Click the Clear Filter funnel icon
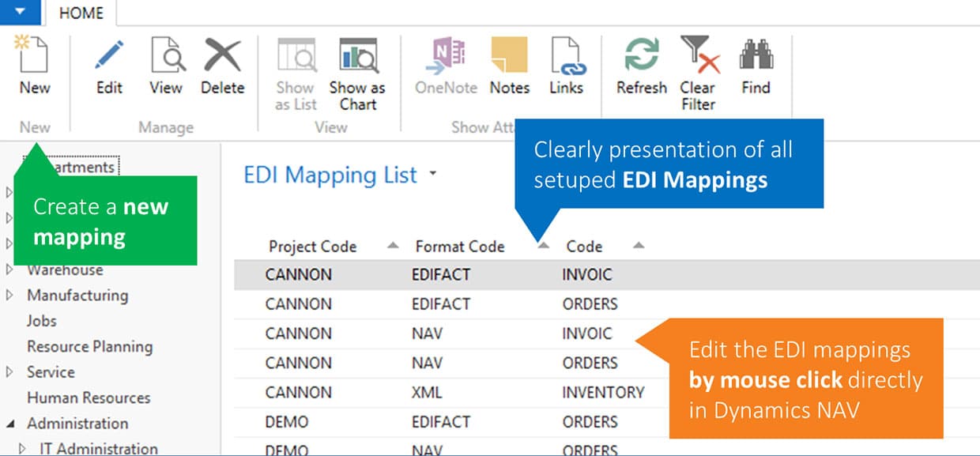Screen dimensions: 980x456 pos(699,54)
